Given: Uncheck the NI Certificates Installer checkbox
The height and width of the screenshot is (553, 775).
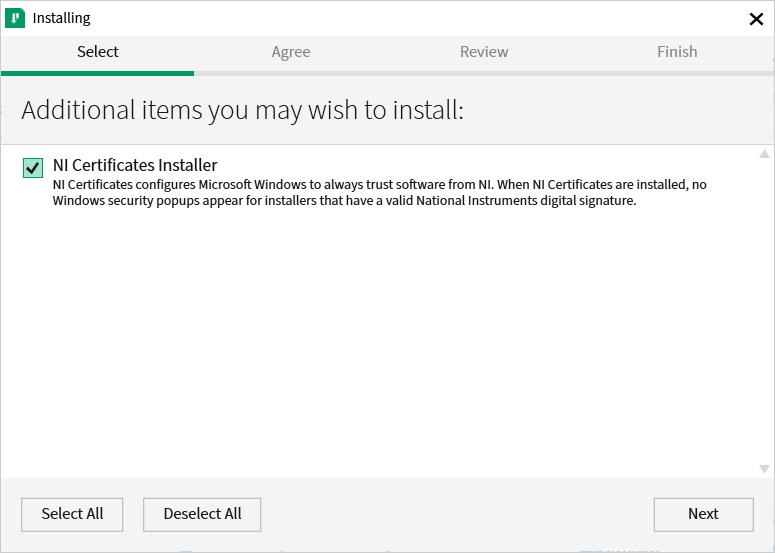Looking at the screenshot, I should click(x=33, y=168).
